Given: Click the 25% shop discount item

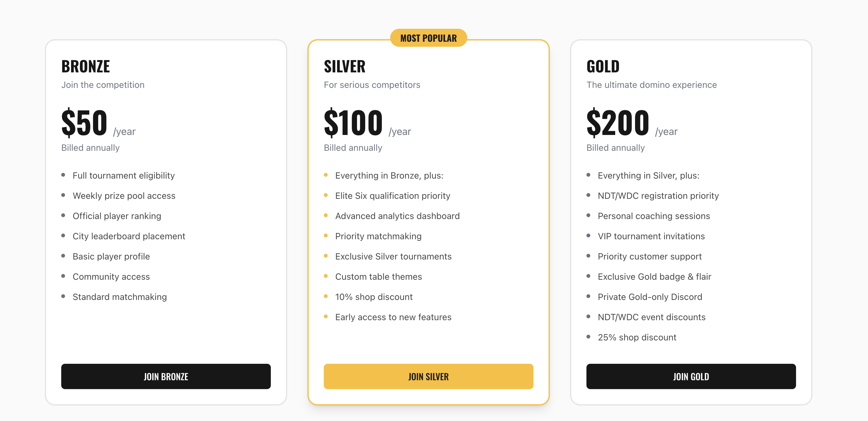Looking at the screenshot, I should (637, 337).
